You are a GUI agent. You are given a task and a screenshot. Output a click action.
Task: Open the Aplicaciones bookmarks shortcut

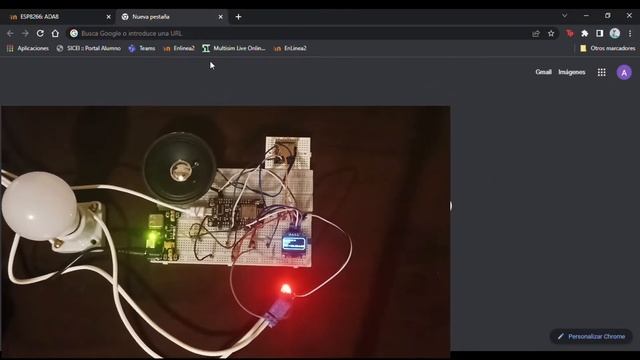pyautogui.click(x=27, y=48)
